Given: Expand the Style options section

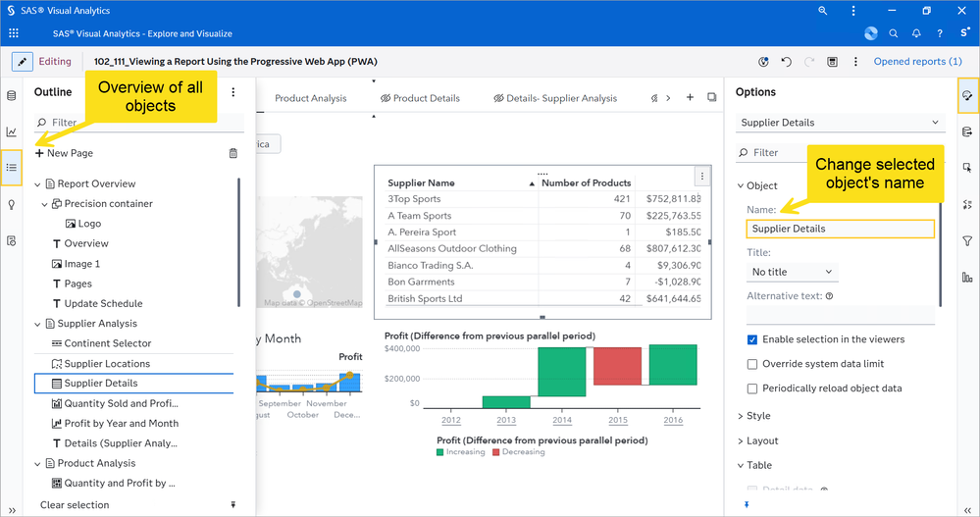Looking at the screenshot, I should (741, 416).
